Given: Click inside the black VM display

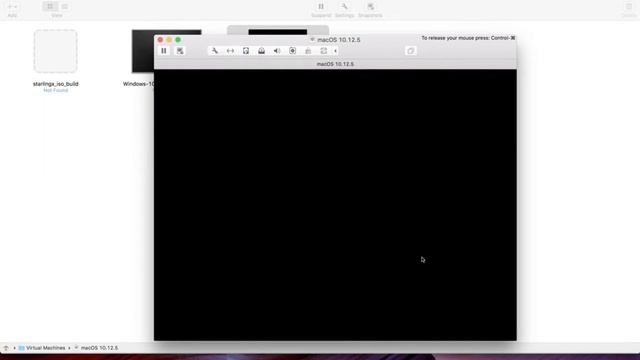Looking at the screenshot, I should 335,205.
